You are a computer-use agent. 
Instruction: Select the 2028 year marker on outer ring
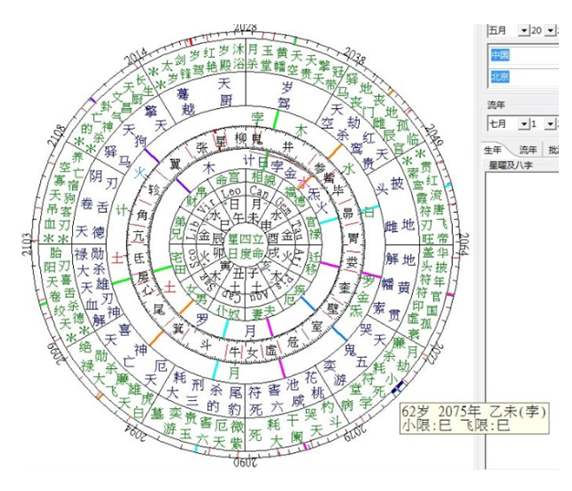point(245,28)
